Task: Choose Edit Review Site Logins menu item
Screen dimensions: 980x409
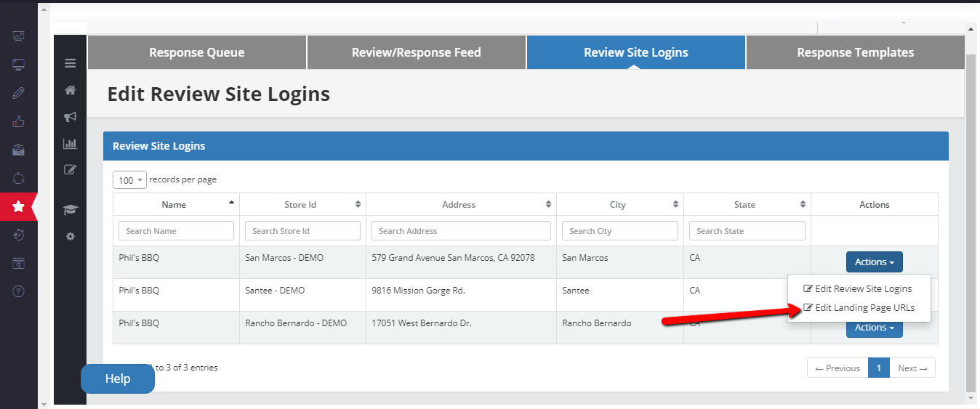Action: click(863, 289)
